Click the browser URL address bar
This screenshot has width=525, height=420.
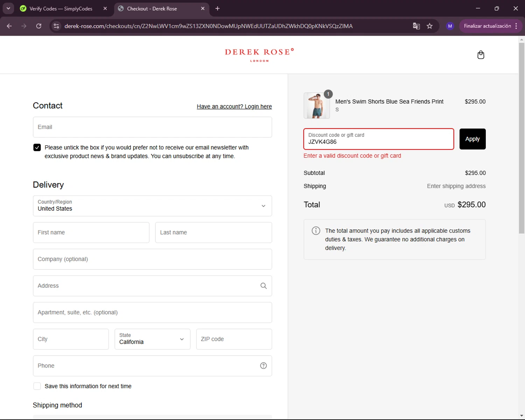[x=208, y=26]
